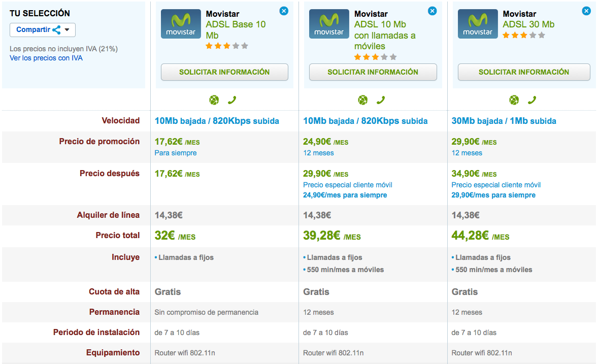The image size is (598, 364).
Task: Click the Equipamiento row label
Action: click(x=113, y=352)
